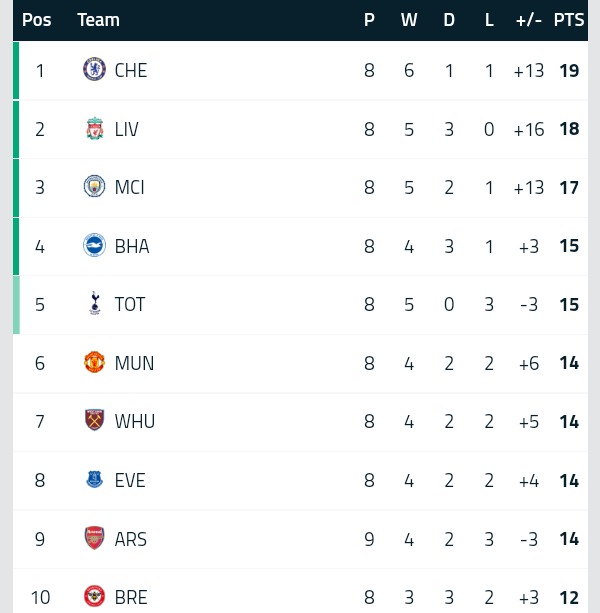Sort table by the +/- column header

[x=528, y=20]
